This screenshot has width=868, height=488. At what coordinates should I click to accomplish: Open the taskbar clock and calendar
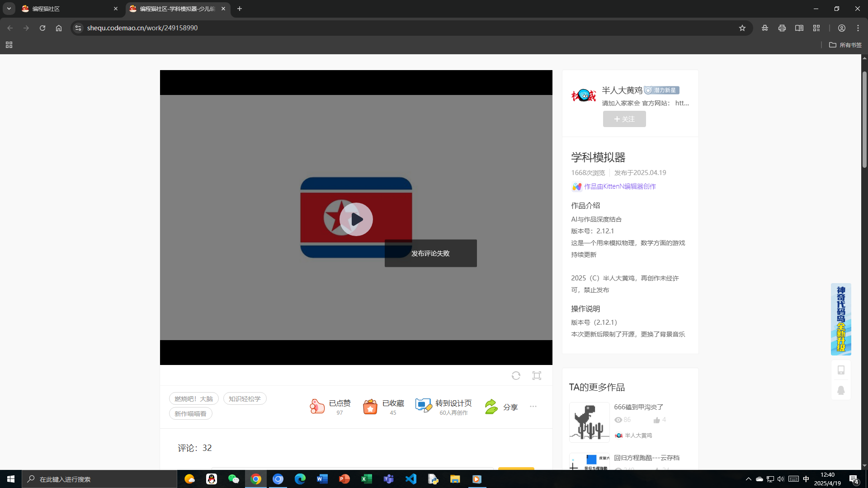(x=827, y=479)
